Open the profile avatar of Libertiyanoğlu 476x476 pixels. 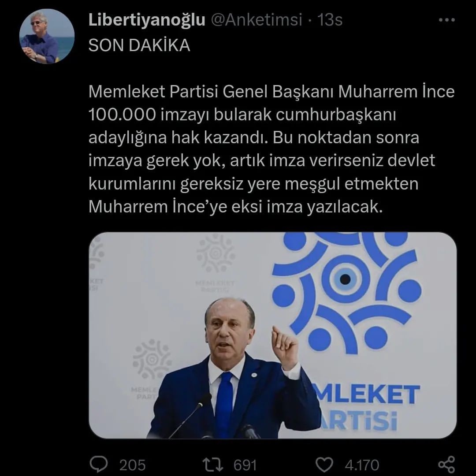coord(47,36)
